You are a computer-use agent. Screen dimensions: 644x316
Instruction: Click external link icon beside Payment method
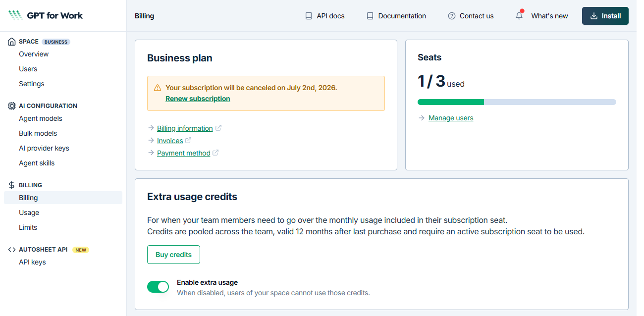coord(215,153)
